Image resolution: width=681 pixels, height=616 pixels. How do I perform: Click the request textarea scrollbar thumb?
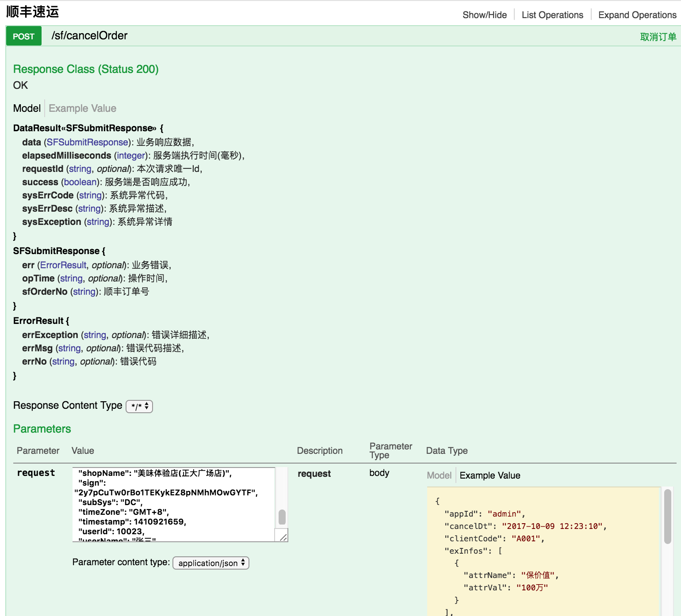[282, 517]
